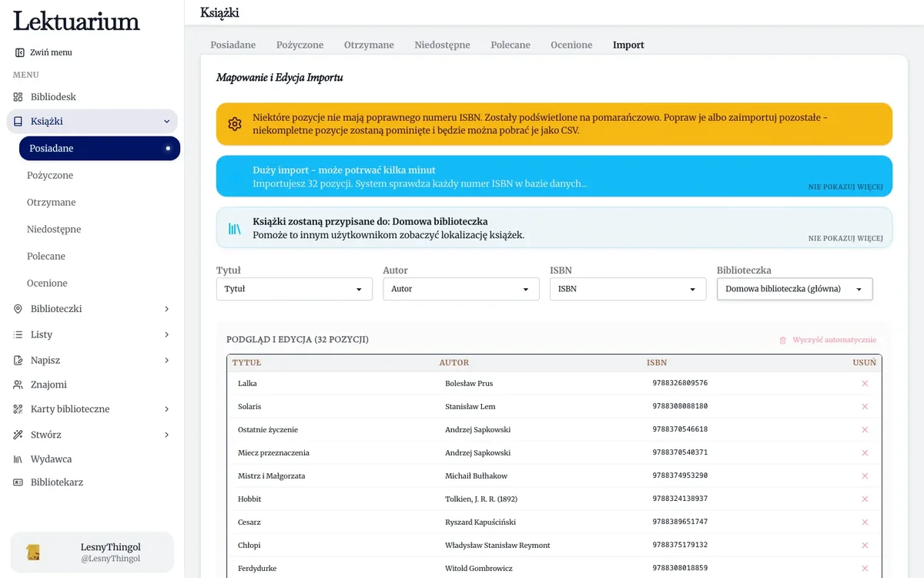Collapse the Książki sidebar menu chevron
924x578 pixels.
167,122
